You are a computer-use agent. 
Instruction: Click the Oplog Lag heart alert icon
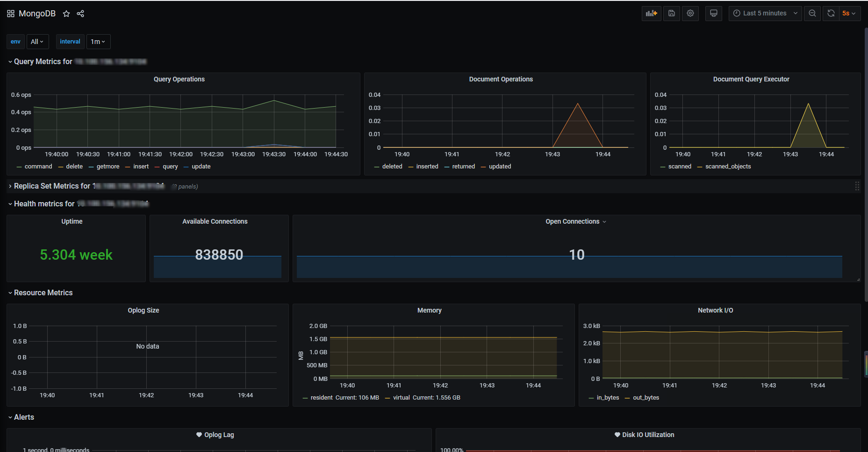199,435
